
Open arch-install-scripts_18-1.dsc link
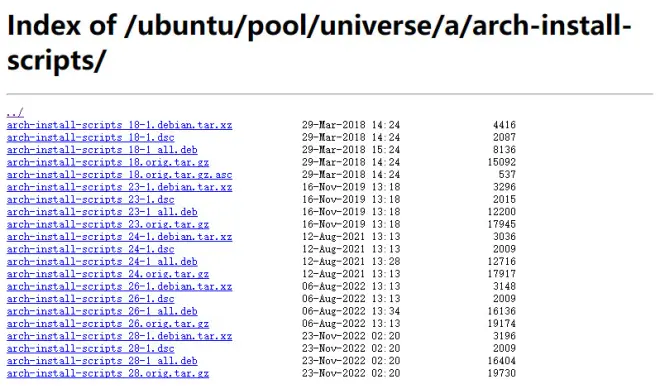click(x=90, y=138)
